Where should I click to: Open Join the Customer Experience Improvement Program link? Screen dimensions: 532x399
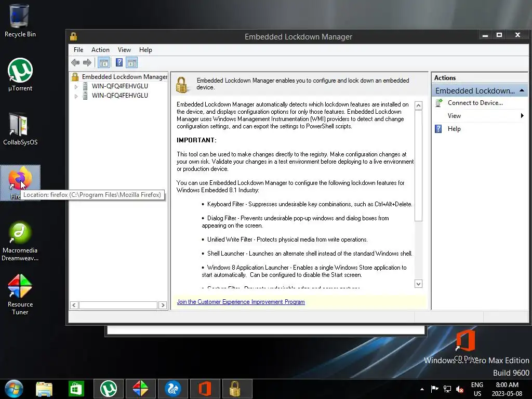[x=241, y=302]
